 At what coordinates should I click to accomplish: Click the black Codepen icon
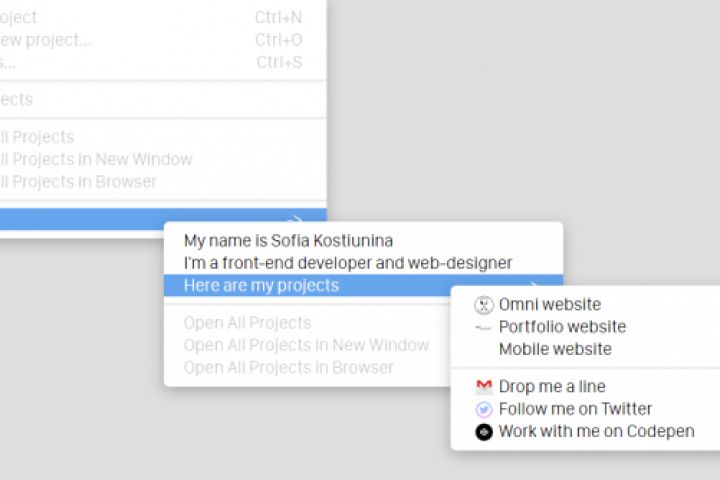[484, 432]
